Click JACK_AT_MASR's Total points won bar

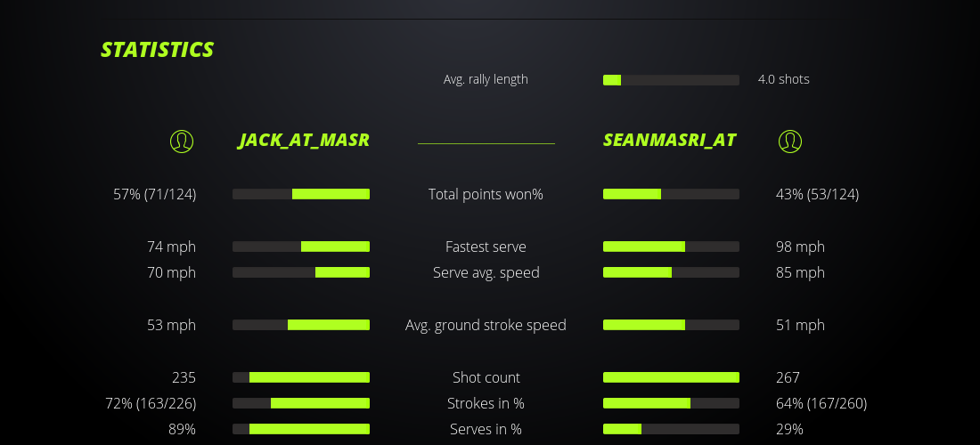(301, 194)
